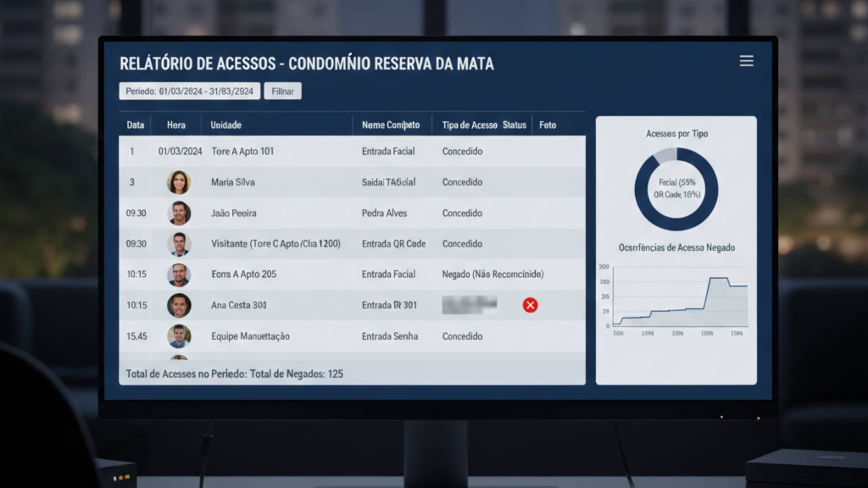
Task: Click the Status column header
Action: 514,125
